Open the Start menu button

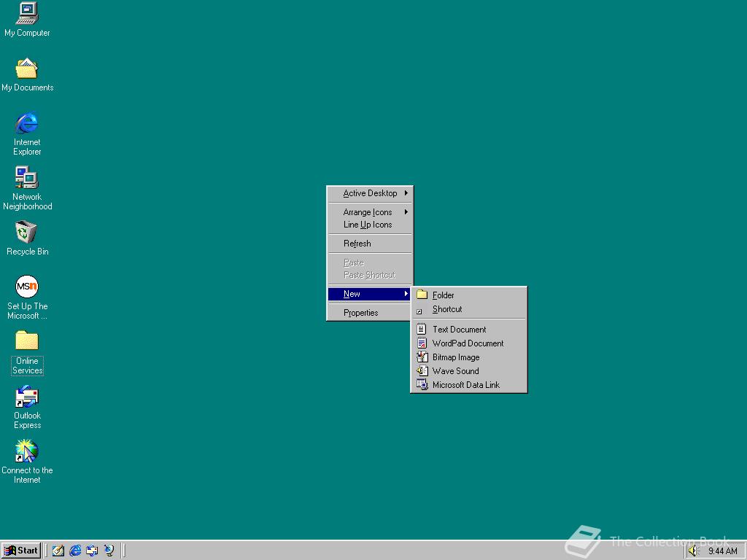click(21, 551)
